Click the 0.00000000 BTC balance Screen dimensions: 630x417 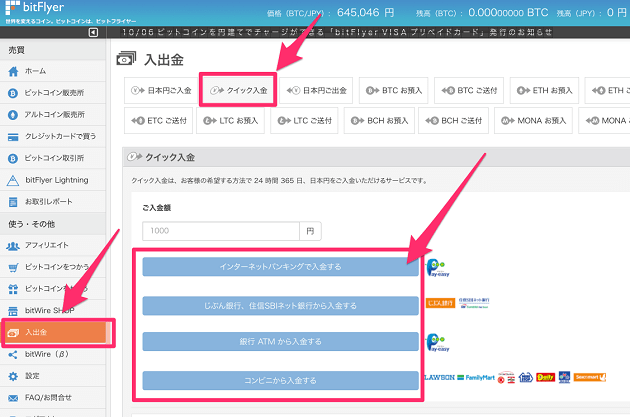point(508,12)
